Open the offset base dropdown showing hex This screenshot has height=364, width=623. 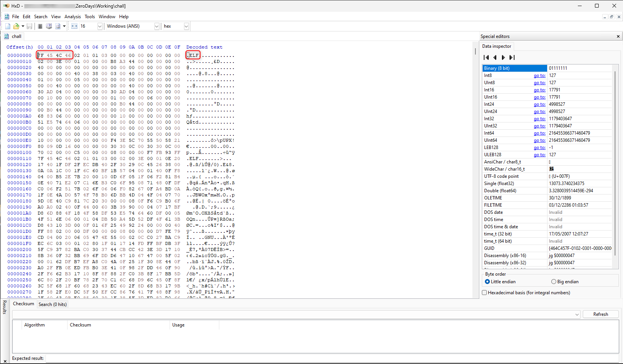coord(186,26)
